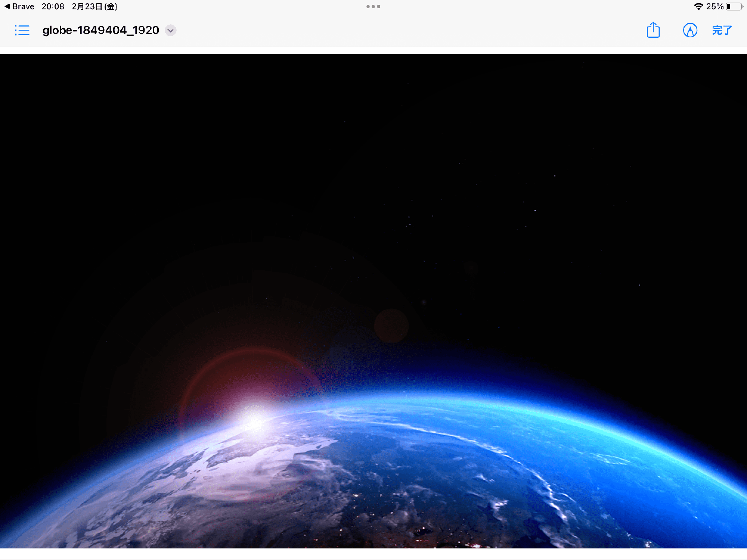Open the share sheet icon

tap(653, 30)
